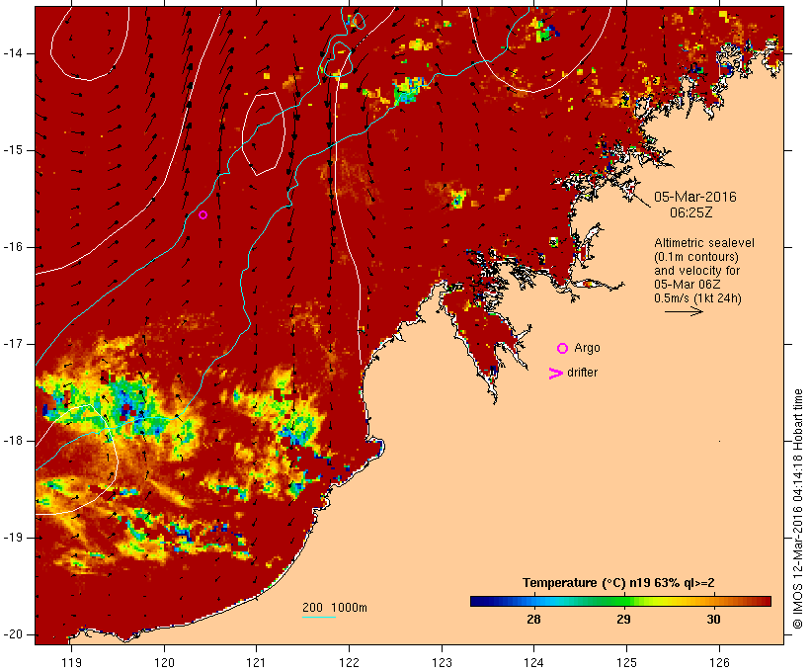
Task: Click the '05-Mar-2016' date text
Action: coord(695,197)
